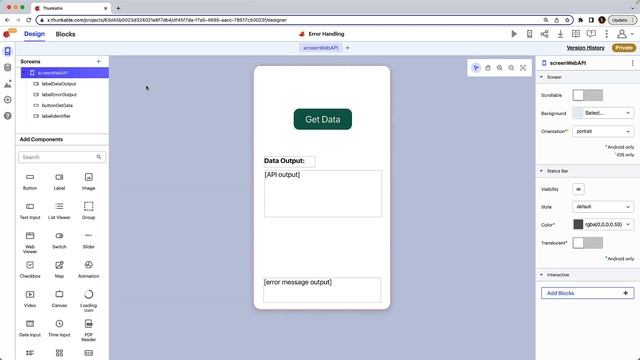The width and height of the screenshot is (640, 360).
Task: Pick the List Viewer component
Action: point(59,211)
